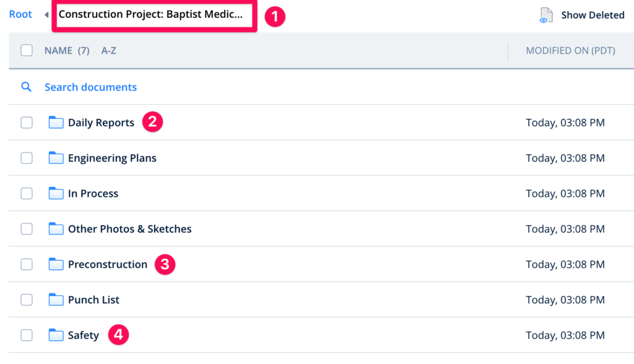Check the Daily Reports row checkbox
Screen dimensions: 634x364
(x=27, y=123)
